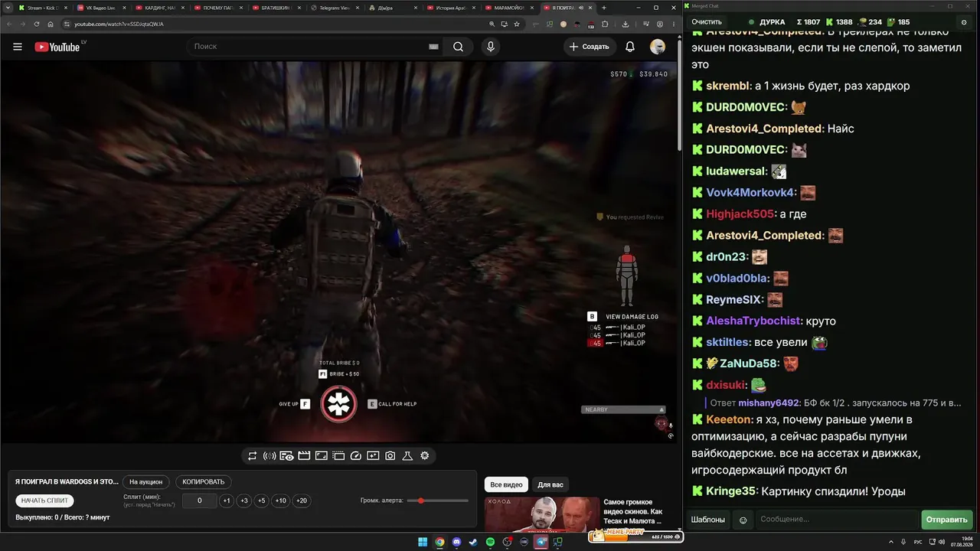
Task: Click the НАЧАТЬ СПЛИТ button
Action: [x=45, y=500]
